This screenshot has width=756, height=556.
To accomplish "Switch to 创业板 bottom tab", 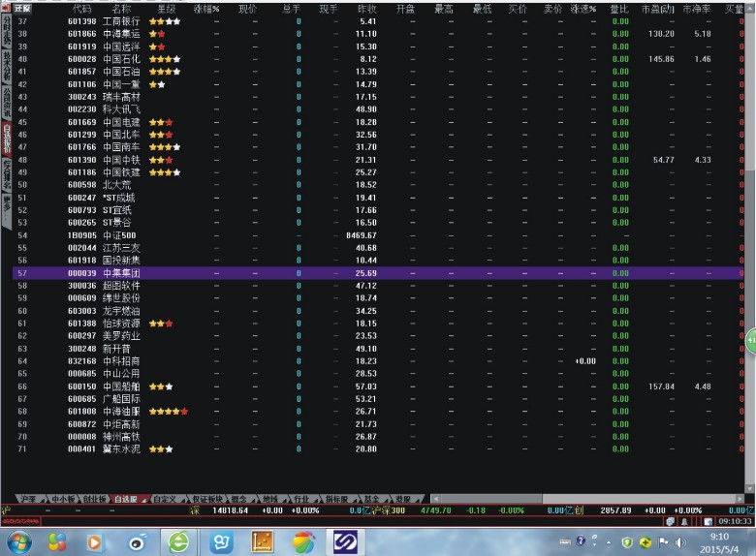I will click(x=95, y=499).
